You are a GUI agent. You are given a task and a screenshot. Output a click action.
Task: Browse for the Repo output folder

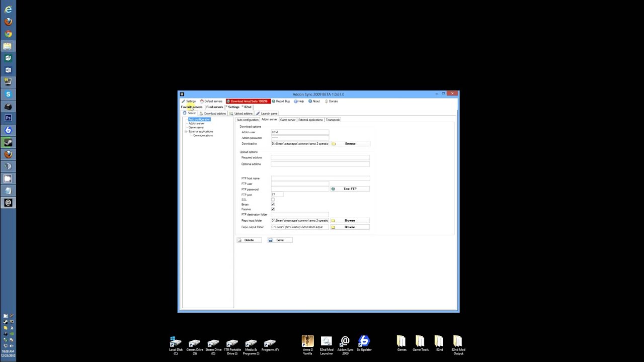350,227
